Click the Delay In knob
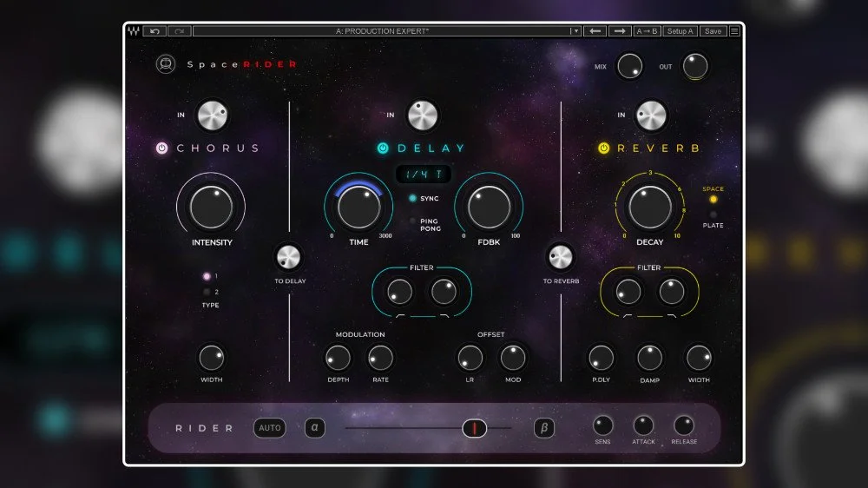868x488 pixels. [x=423, y=115]
